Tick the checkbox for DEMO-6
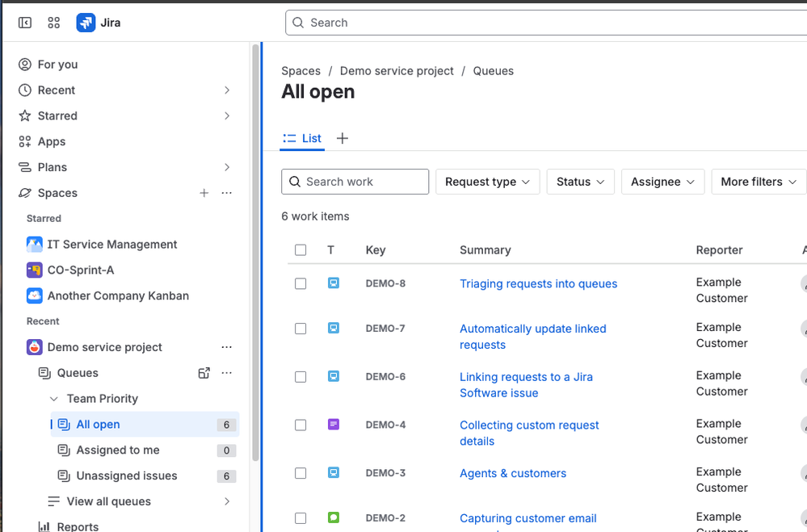This screenshot has height=532, width=807. (301, 377)
